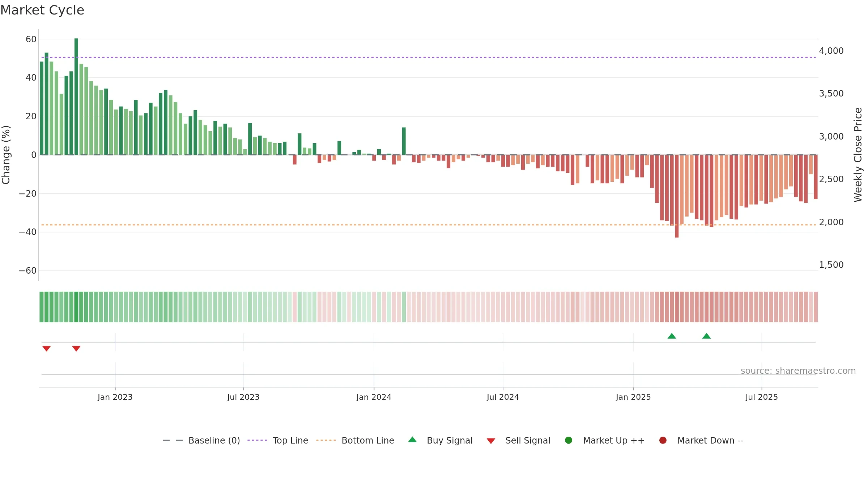Click the first red sell signal marker
Viewport: 868px width, 488px height.
pos(46,348)
